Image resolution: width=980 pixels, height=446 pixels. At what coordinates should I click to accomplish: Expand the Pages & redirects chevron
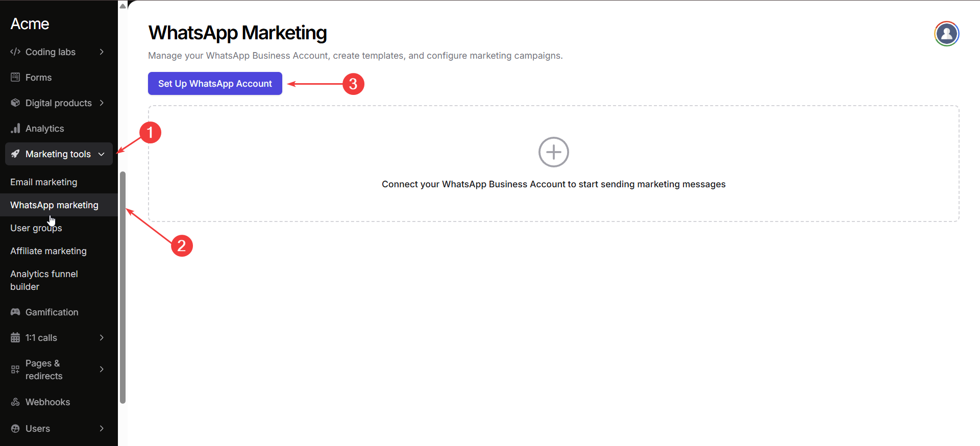click(102, 369)
